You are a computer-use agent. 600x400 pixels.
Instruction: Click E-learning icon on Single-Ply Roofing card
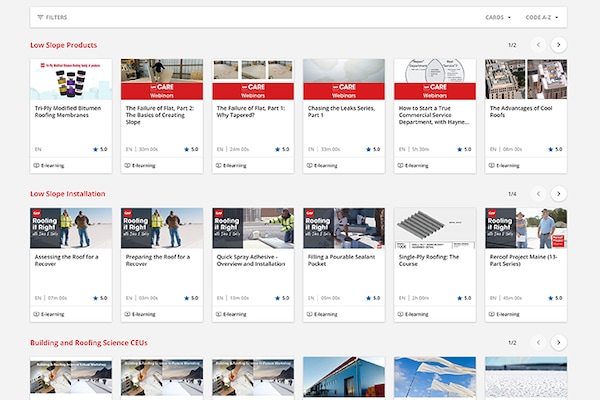pyautogui.click(x=399, y=314)
